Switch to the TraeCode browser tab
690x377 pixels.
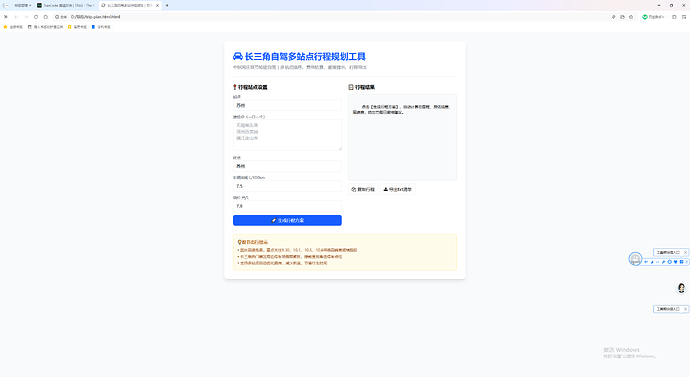pos(65,5)
